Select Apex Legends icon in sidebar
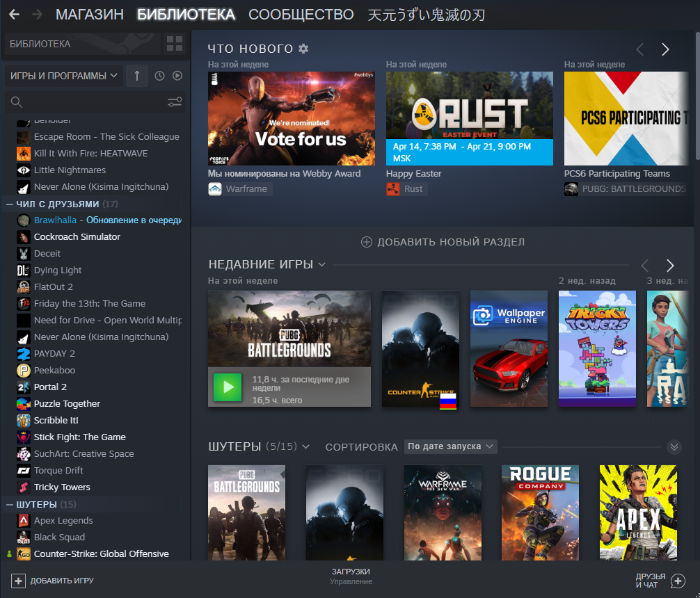Screen dimensions: 700x598 (x=23, y=520)
